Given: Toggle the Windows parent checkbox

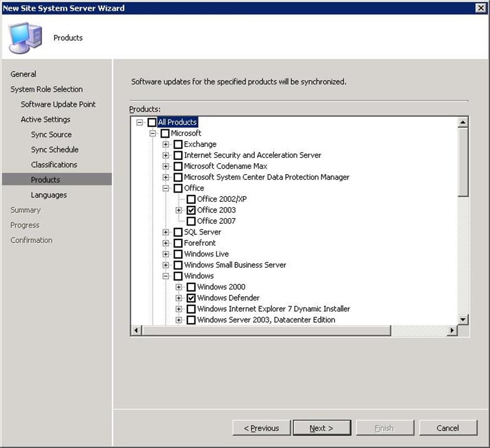Looking at the screenshot, I should (178, 276).
